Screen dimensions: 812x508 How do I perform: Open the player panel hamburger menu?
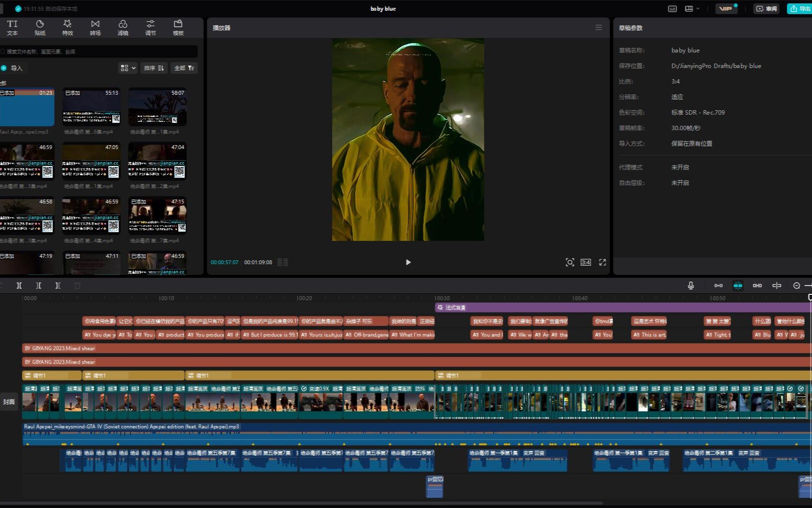point(598,28)
